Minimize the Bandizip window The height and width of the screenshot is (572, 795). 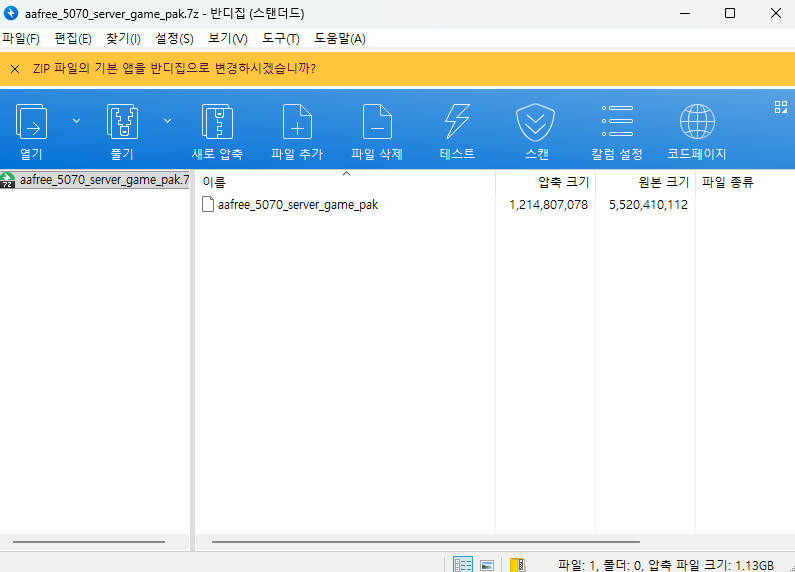pyautogui.click(x=685, y=13)
